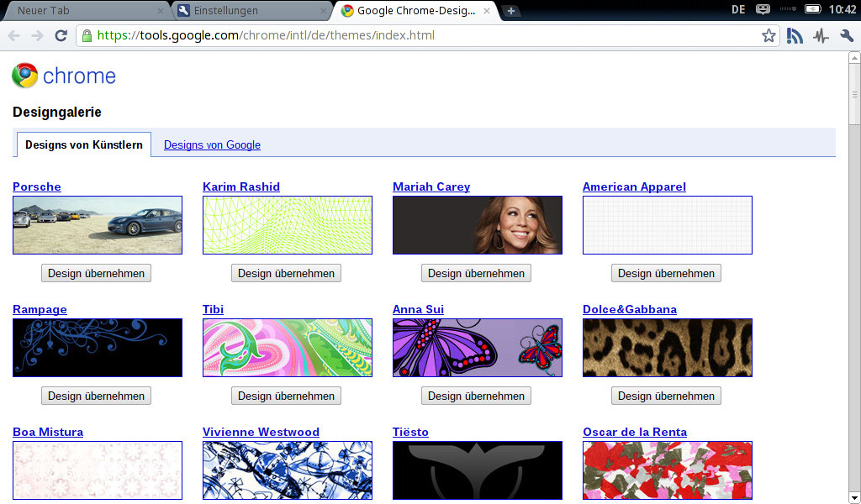Image resolution: width=861 pixels, height=504 pixels.
Task: Click the Porsche cars thumbnail
Action: pyautogui.click(x=98, y=225)
